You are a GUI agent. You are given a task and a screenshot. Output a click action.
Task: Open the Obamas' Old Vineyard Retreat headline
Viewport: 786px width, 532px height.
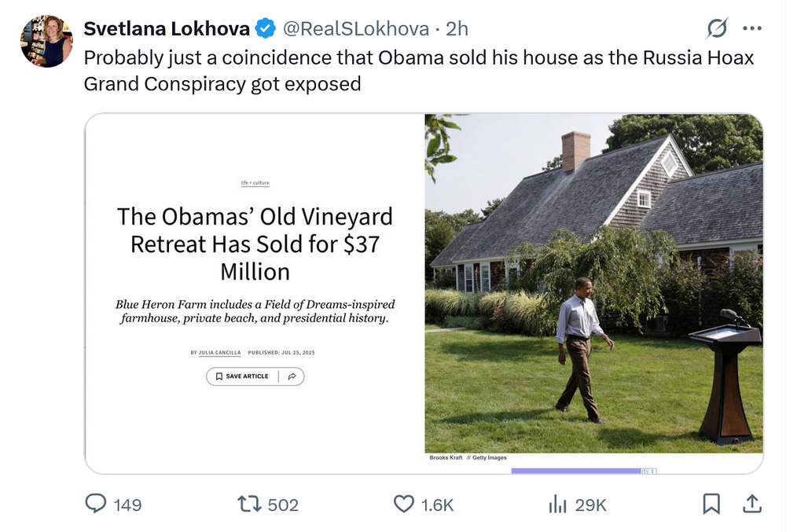[255, 244]
